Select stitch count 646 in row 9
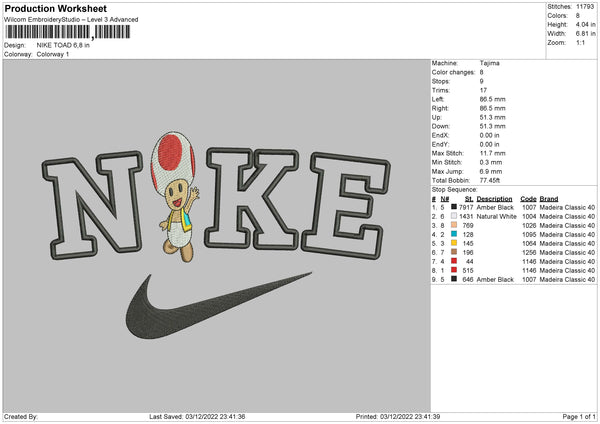Viewport: 600px width, 424px height. 468,280
